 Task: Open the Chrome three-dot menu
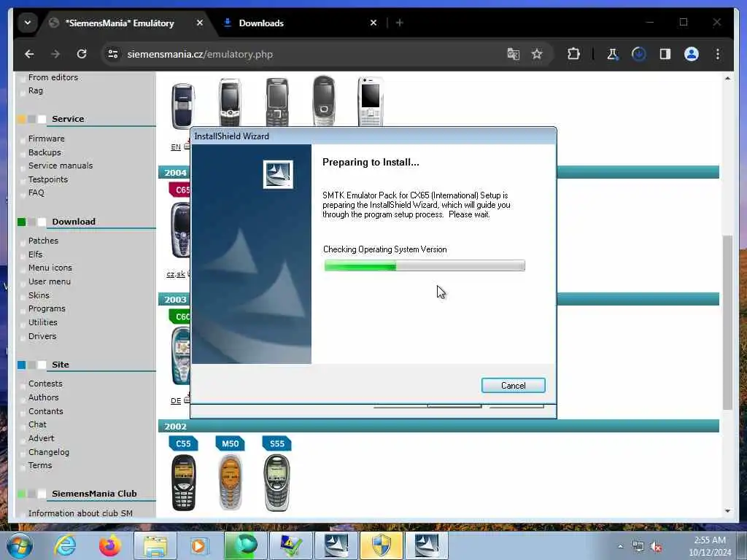point(718,54)
